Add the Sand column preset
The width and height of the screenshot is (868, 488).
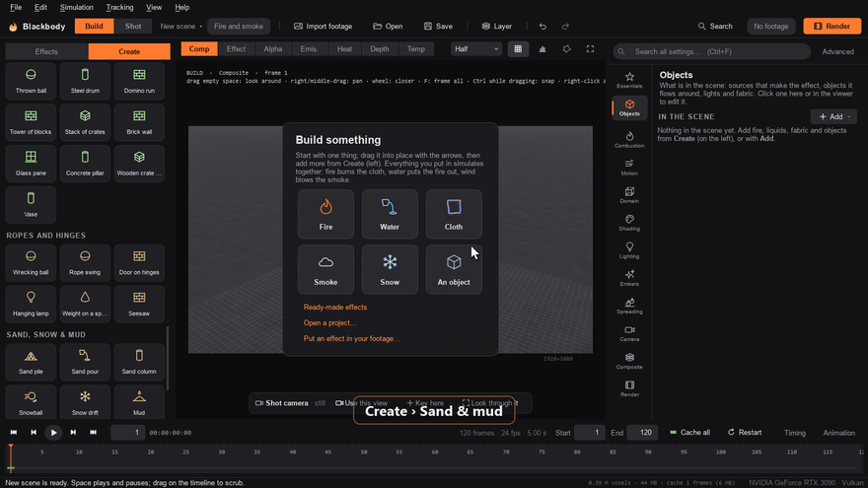(x=139, y=362)
